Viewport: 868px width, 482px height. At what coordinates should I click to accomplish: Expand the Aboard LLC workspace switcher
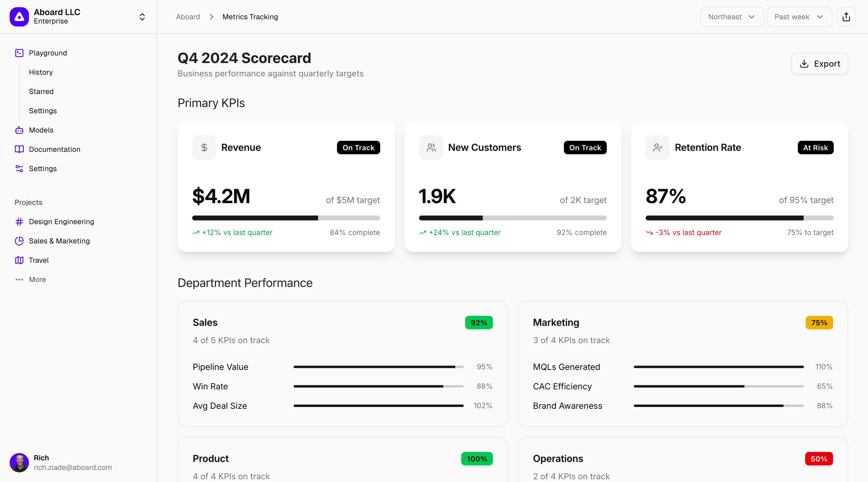[142, 17]
